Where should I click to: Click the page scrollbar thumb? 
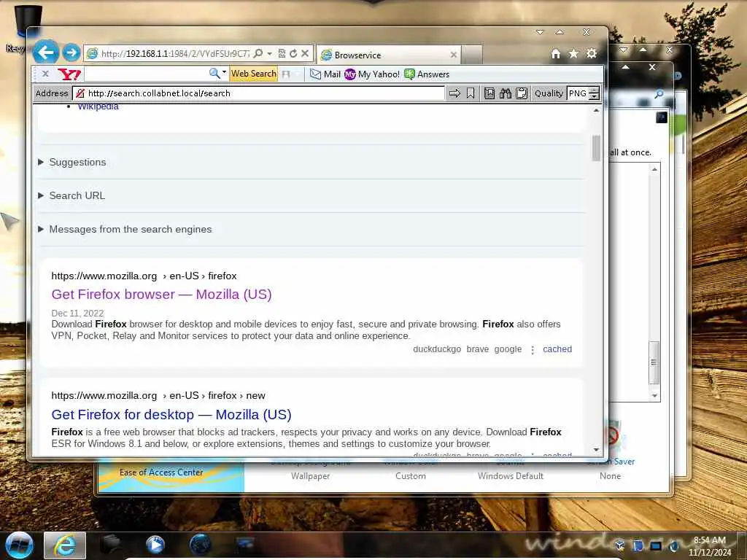pos(596,148)
